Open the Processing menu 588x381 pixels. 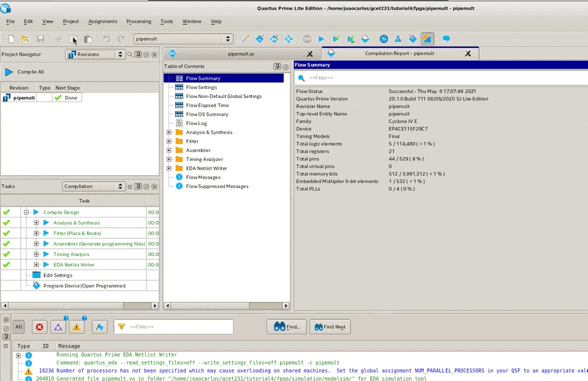(x=139, y=21)
